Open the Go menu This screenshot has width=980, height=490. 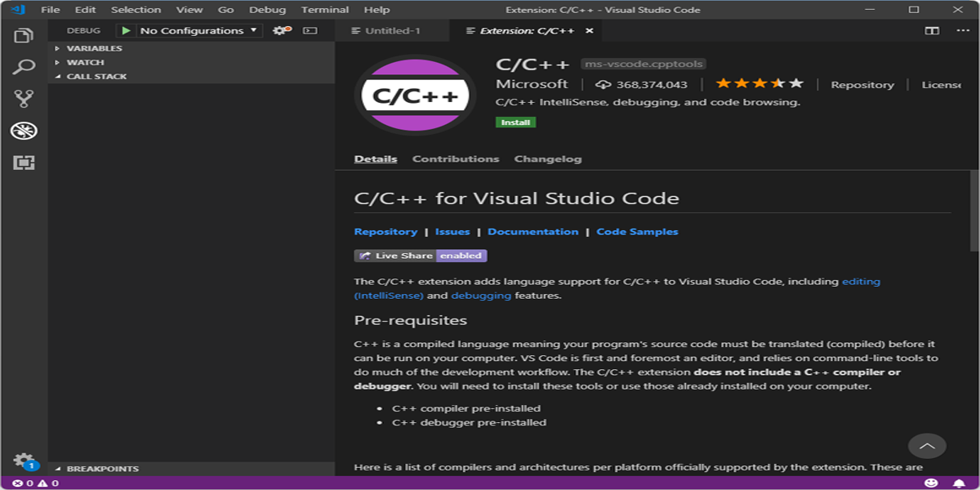(226, 10)
